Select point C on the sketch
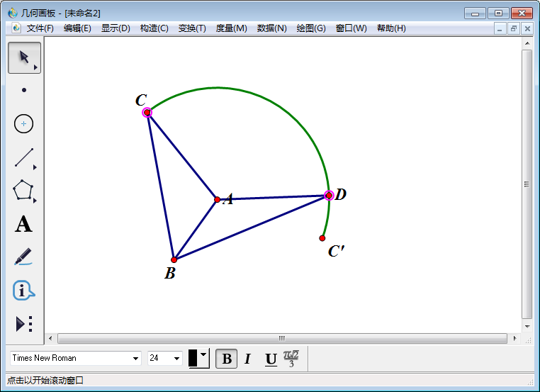Viewport: 540px width, 392px height. coord(147,113)
